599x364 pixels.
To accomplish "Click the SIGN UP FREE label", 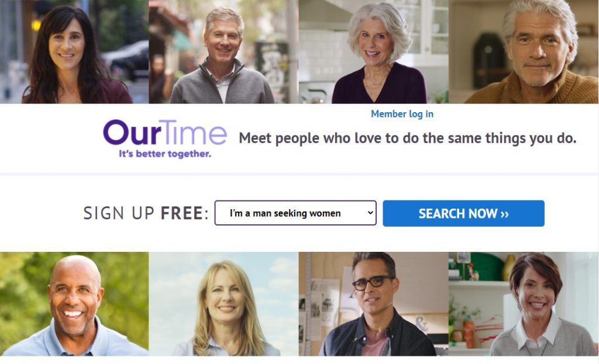I will (146, 213).
